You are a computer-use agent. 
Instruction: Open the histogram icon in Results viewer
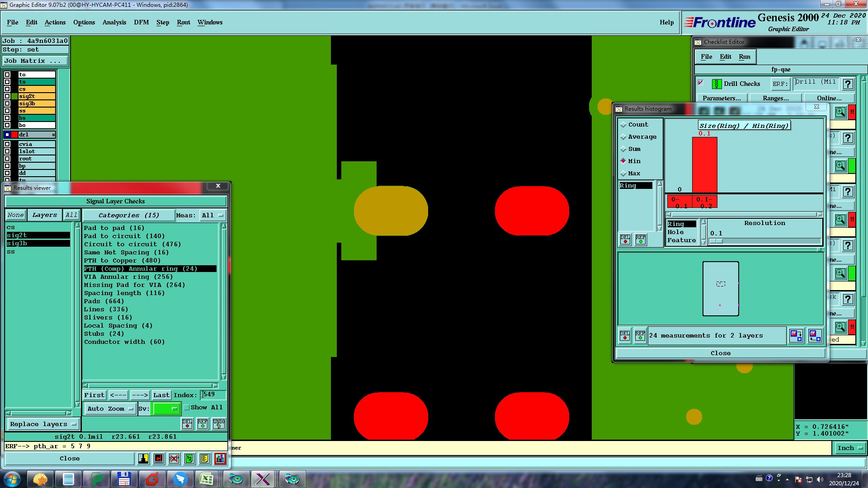220,459
